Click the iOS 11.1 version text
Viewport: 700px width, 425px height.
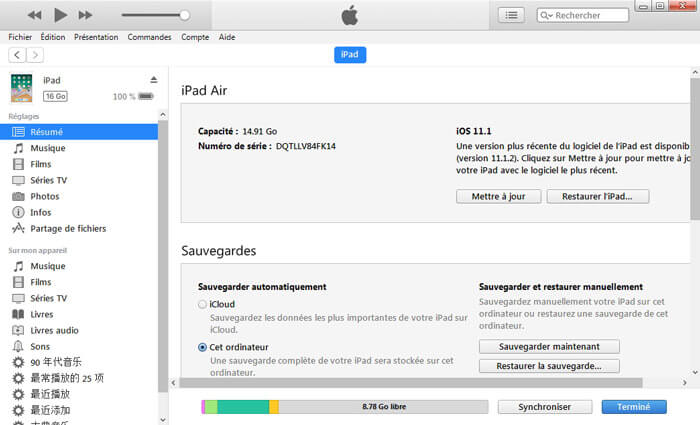click(474, 131)
